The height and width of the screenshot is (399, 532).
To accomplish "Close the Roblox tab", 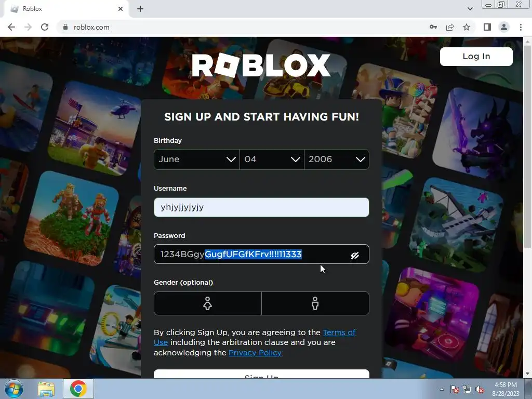I will [121, 9].
